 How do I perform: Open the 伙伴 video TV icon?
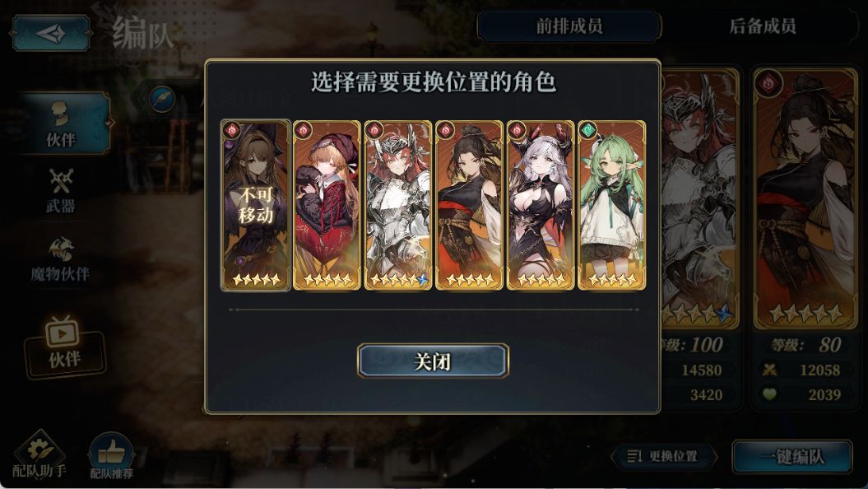point(63,344)
